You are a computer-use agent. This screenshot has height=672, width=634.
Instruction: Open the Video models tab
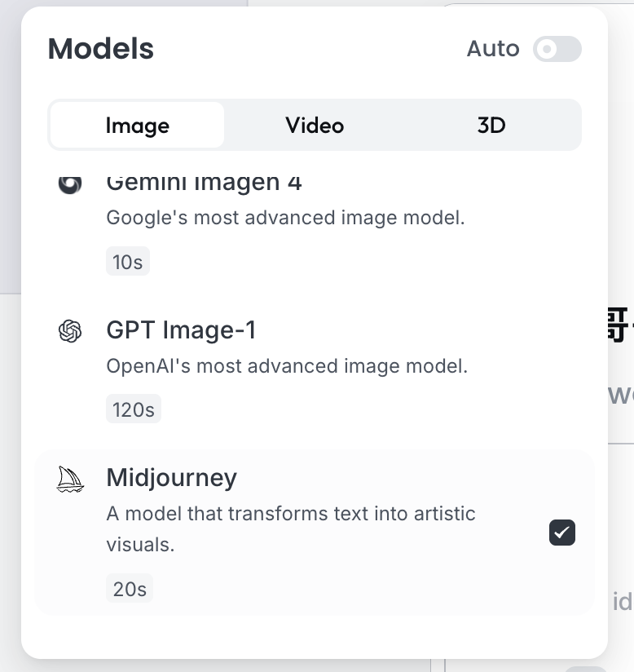[x=315, y=126]
